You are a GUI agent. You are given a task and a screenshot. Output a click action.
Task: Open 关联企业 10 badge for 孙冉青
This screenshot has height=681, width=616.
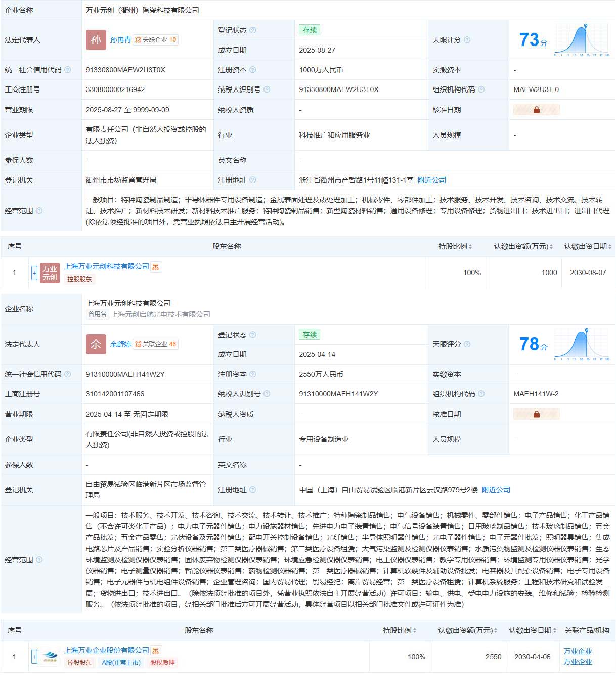[155, 40]
